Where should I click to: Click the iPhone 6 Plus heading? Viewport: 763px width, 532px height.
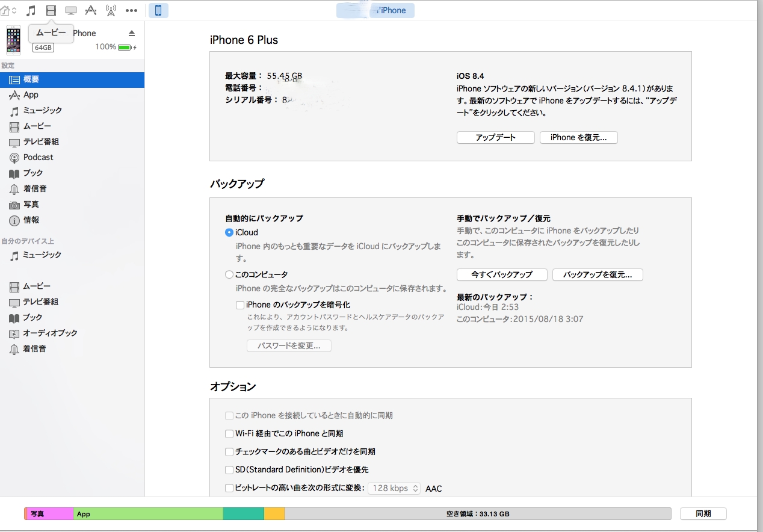[x=244, y=40]
